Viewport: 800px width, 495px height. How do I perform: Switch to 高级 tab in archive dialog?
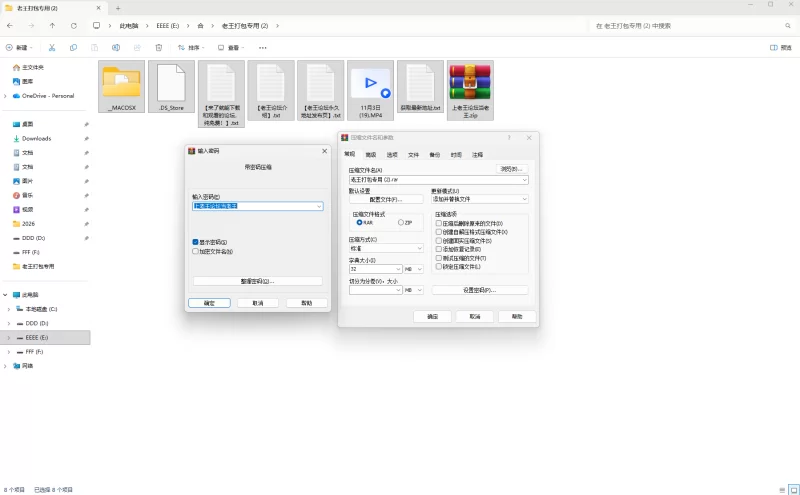(371, 155)
